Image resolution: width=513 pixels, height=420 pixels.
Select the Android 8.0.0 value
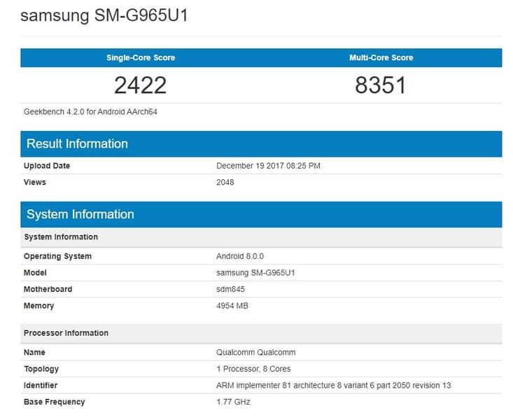click(x=240, y=256)
